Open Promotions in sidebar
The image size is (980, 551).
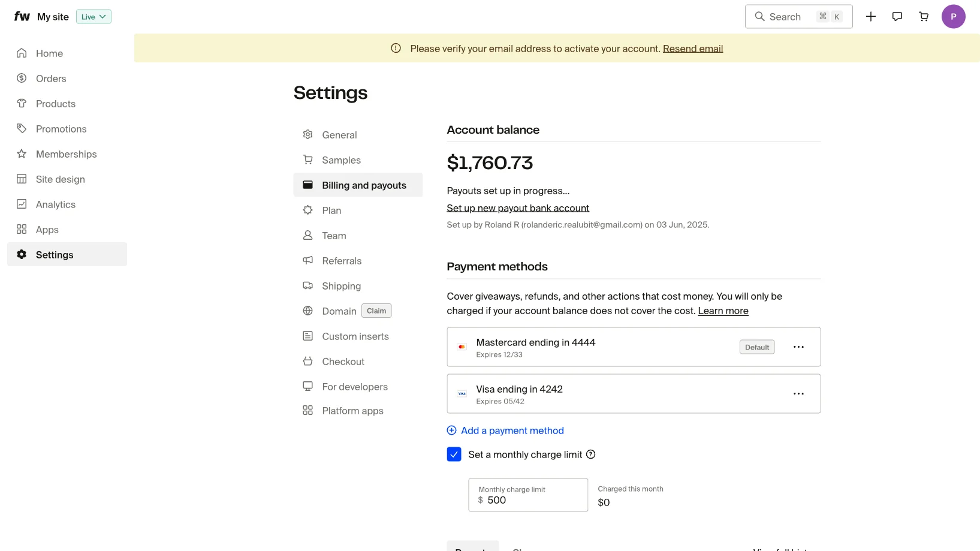click(x=67, y=129)
